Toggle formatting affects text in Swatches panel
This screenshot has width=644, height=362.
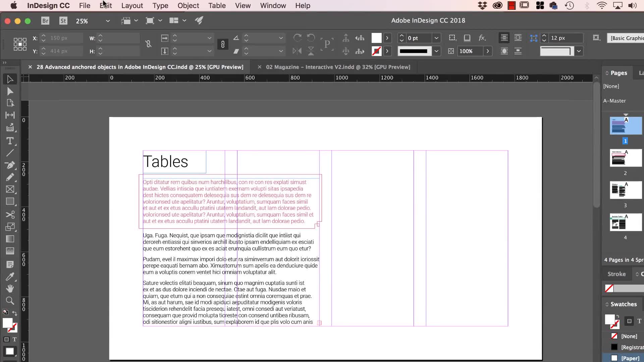pyautogui.click(x=639, y=321)
